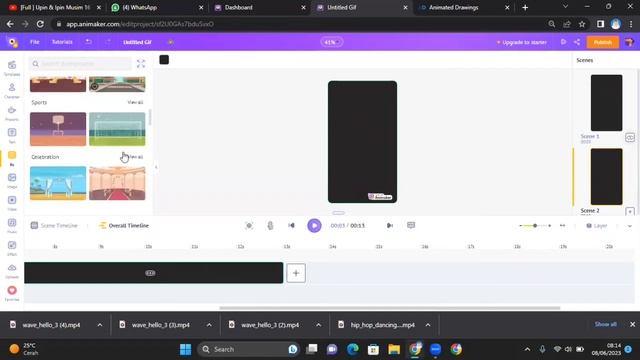Open the Effect sidebar section
The height and width of the screenshot is (360, 640).
[12, 247]
